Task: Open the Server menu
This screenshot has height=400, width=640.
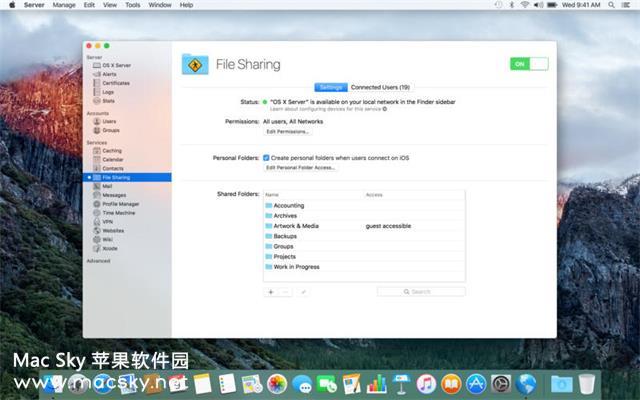Action: pyautogui.click(x=34, y=5)
